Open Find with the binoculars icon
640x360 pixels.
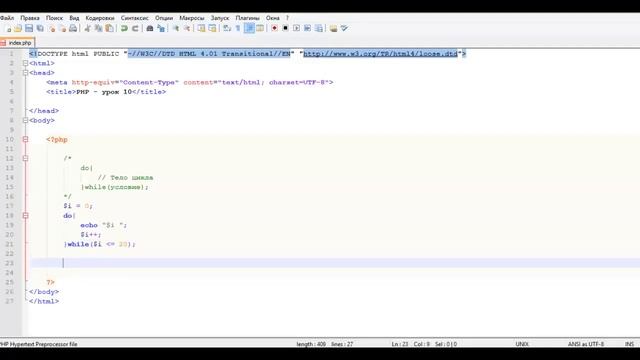[x=150, y=29]
